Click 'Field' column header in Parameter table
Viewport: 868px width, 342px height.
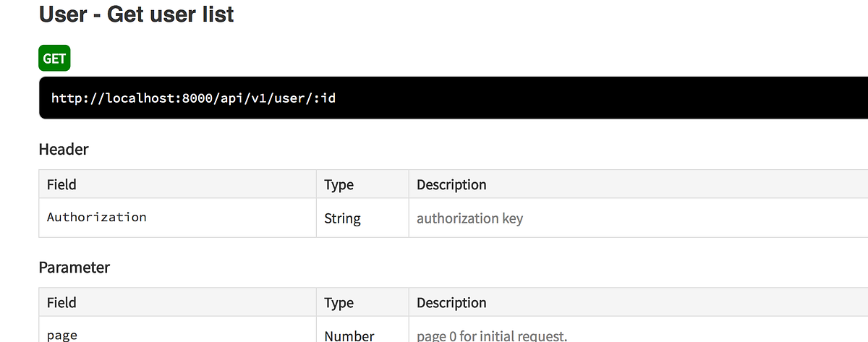61,302
